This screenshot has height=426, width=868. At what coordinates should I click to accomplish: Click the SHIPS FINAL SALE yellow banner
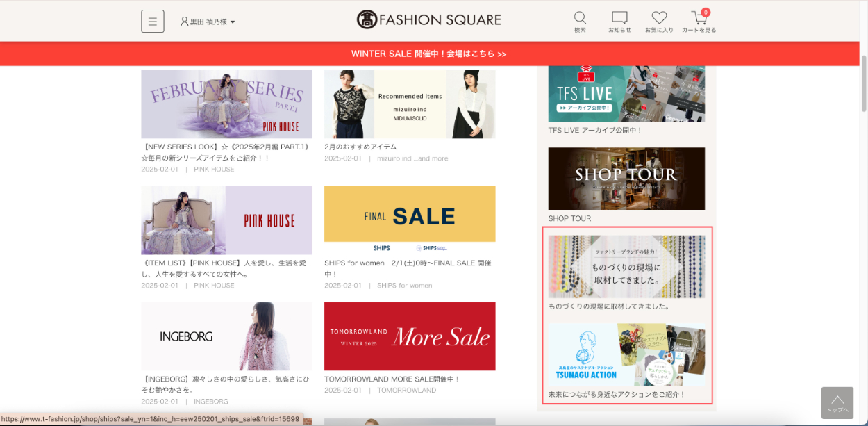tap(410, 219)
